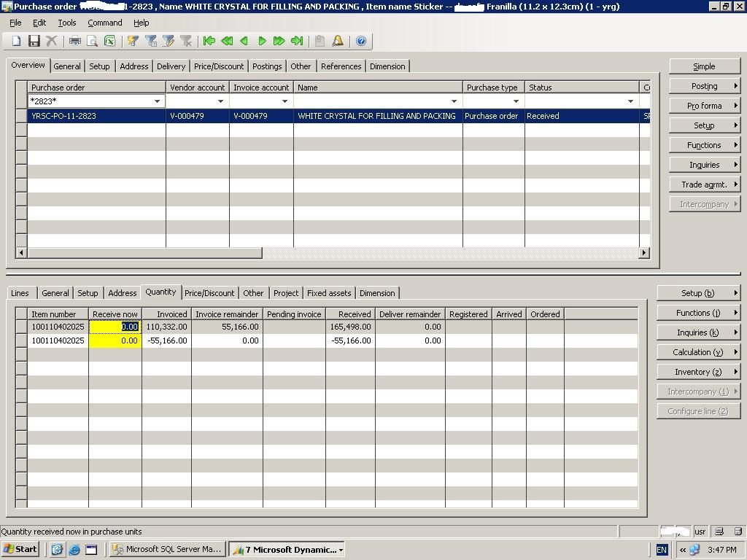Go to previous record arrow
This screenshot has width=747, height=560.
pos(244,41)
